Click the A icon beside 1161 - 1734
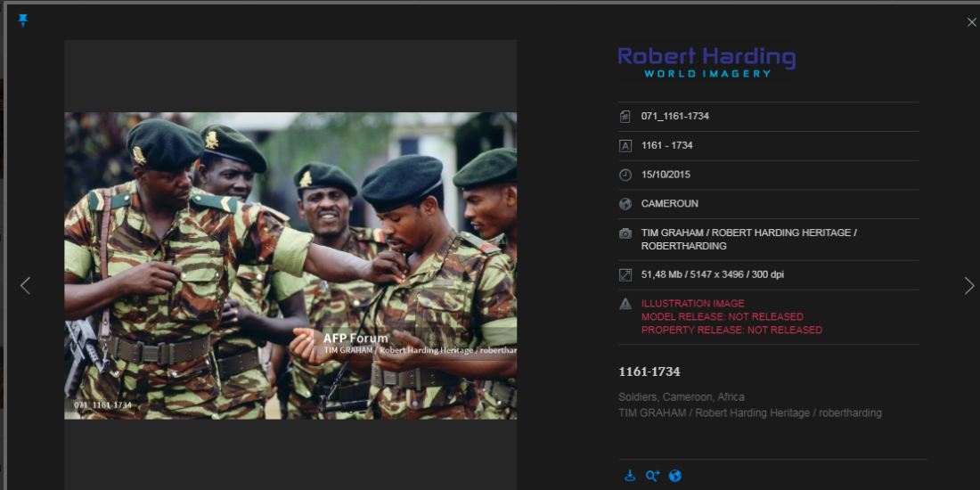This screenshot has width=980, height=490. click(625, 145)
